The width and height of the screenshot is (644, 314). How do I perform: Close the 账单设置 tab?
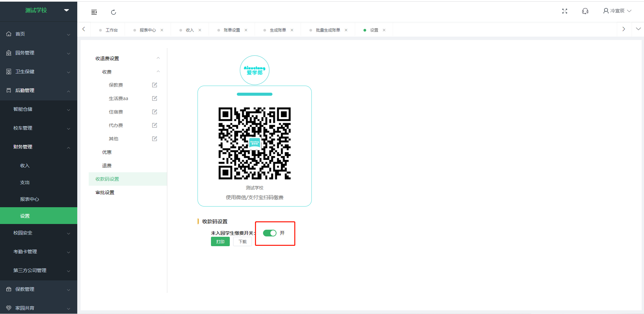[246, 30]
